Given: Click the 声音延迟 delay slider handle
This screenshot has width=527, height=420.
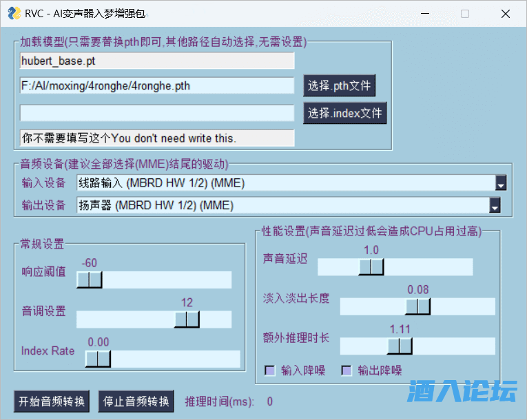Looking at the screenshot, I should pos(371,267).
